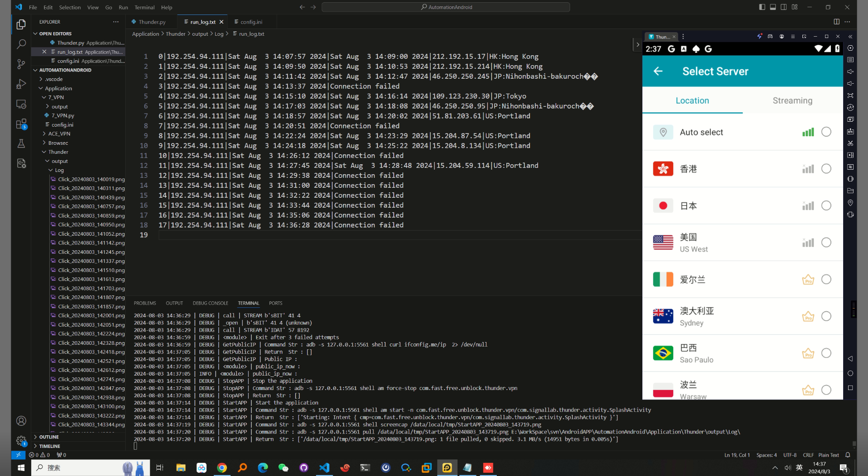Open the Source Control view
The height and width of the screenshot is (476, 868).
click(21, 64)
